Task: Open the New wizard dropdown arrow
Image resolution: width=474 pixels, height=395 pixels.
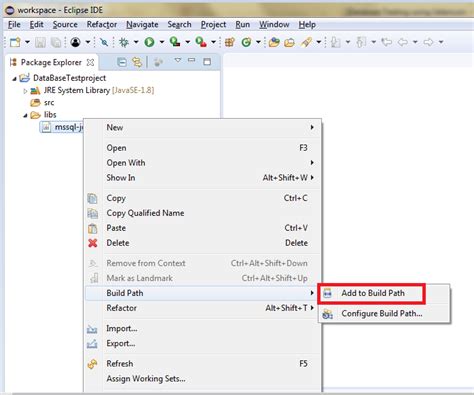Action: tap(27, 42)
